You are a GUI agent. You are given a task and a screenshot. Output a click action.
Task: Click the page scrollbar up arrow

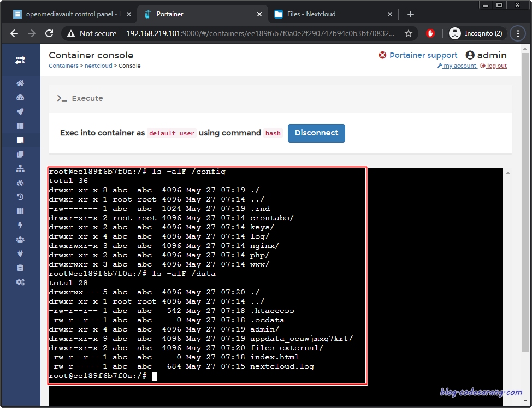pos(525,49)
